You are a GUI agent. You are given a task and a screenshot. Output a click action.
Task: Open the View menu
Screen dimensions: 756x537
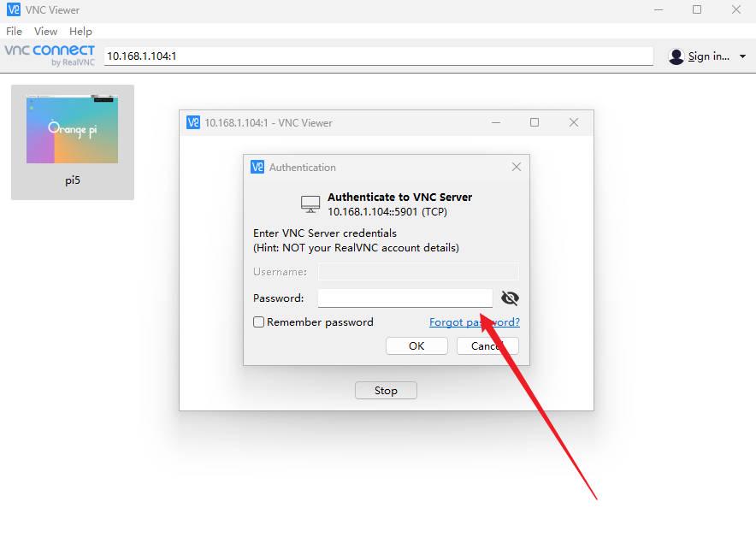pyautogui.click(x=46, y=32)
